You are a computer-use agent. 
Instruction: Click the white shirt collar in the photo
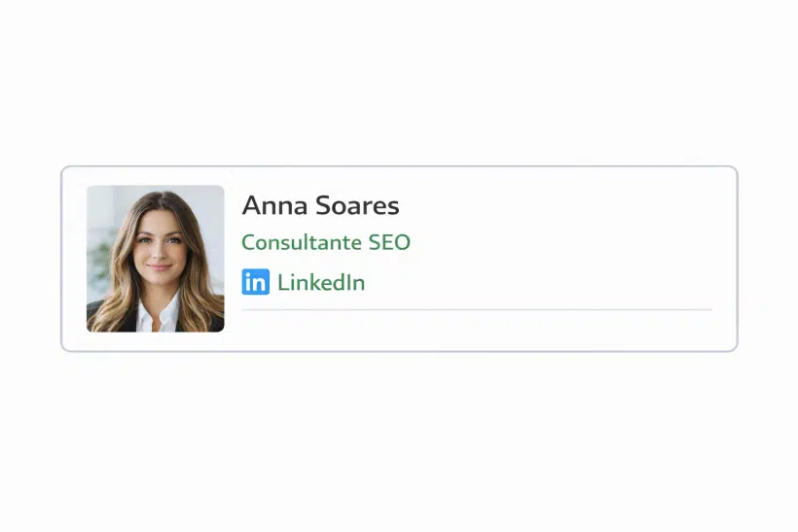coord(158,314)
